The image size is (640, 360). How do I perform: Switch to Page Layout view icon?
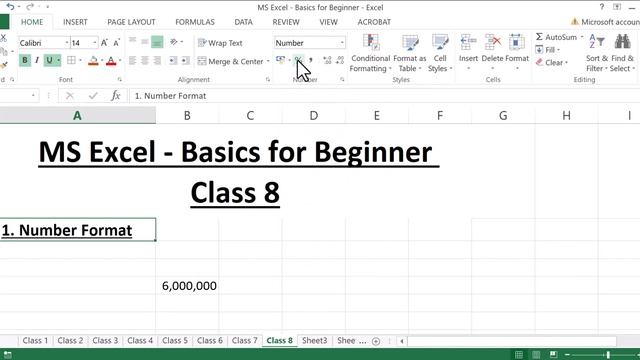(x=536, y=354)
